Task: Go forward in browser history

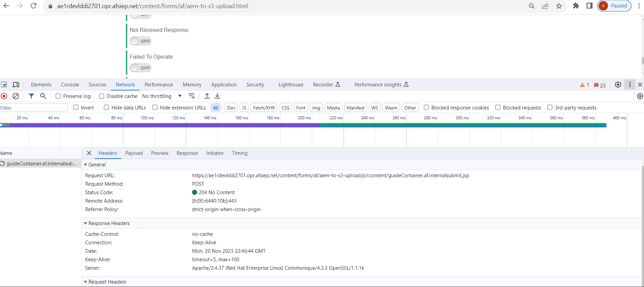Action: point(20,6)
